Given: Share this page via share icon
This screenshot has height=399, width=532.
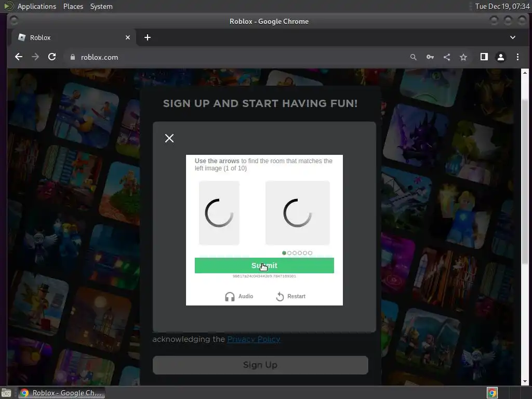Looking at the screenshot, I should tap(447, 57).
